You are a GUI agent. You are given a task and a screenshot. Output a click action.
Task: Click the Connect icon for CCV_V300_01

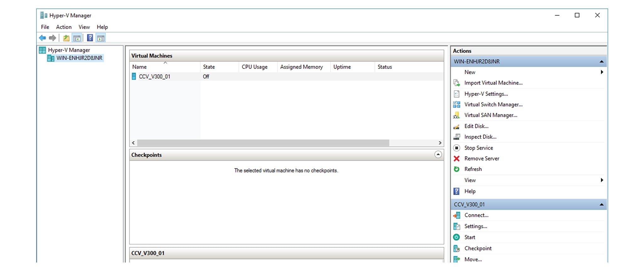click(x=456, y=215)
